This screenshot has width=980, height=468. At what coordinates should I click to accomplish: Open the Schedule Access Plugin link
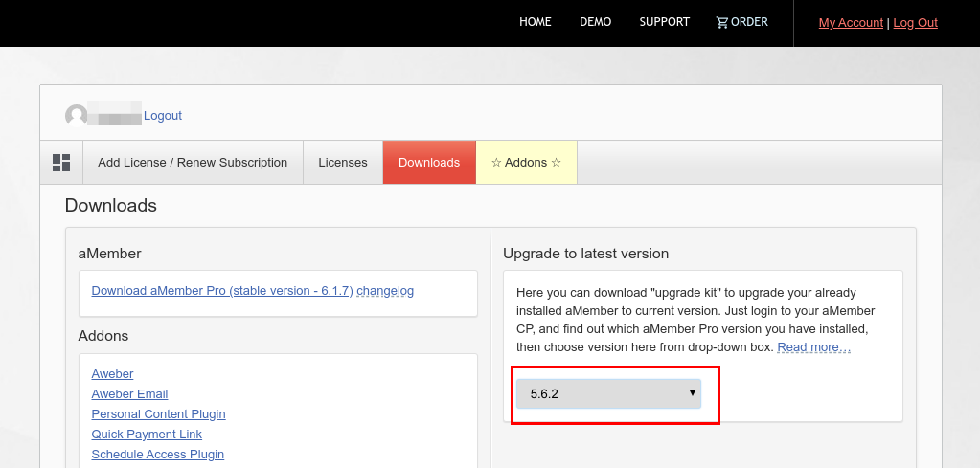pyautogui.click(x=157, y=454)
